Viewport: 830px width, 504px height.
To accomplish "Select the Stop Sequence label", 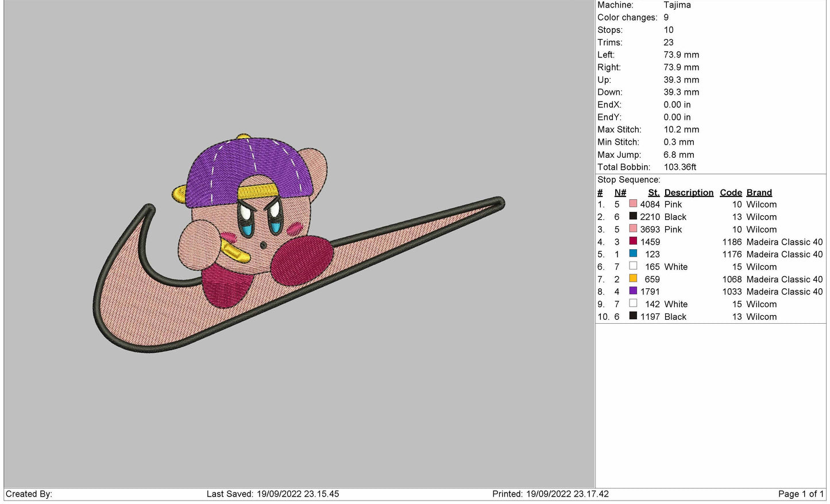I will pyautogui.click(x=628, y=180).
